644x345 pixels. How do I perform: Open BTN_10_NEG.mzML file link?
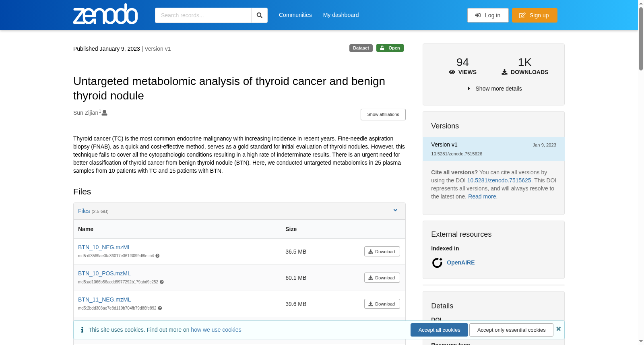pos(104,247)
